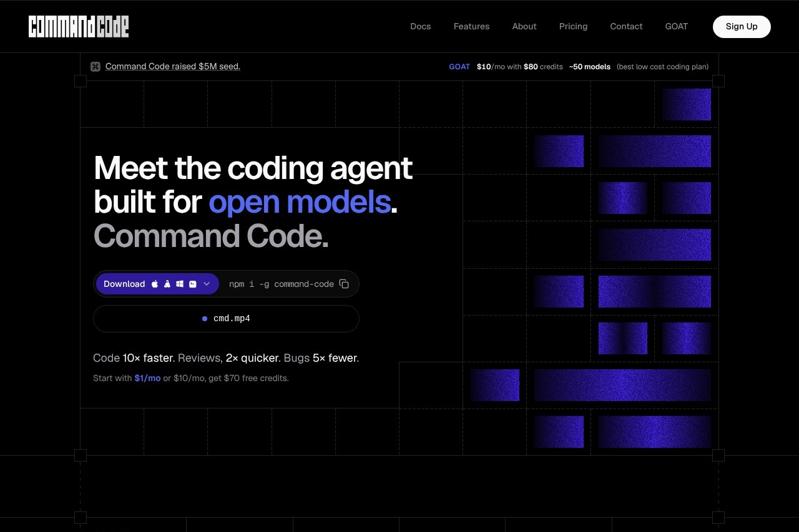This screenshot has height=532, width=799.
Task: Go to the Features page
Action: [471, 26]
